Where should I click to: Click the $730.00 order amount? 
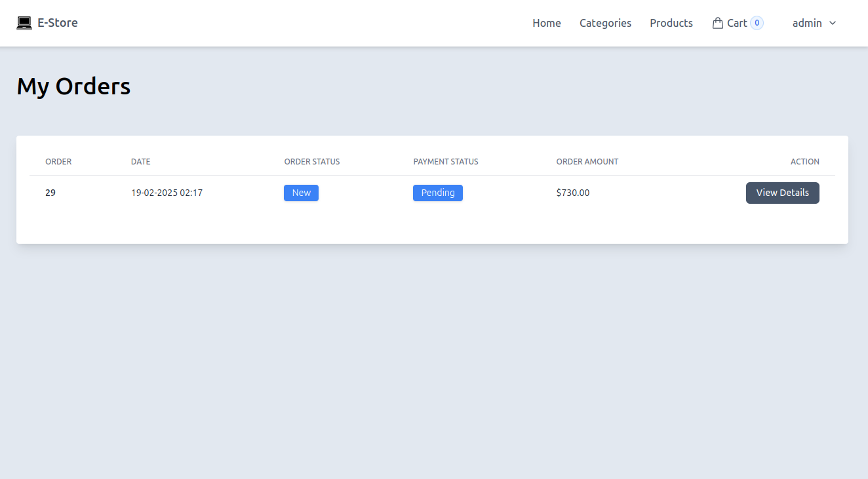pos(572,193)
